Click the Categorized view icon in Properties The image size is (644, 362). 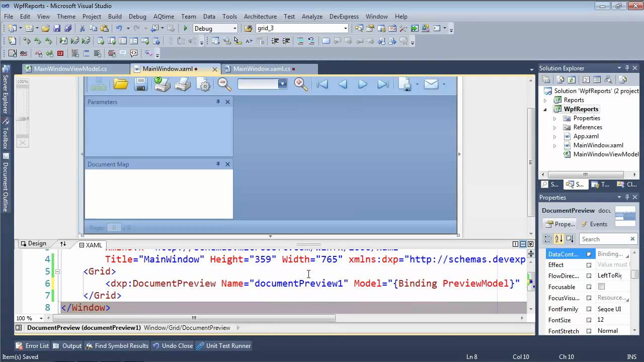coord(548,239)
